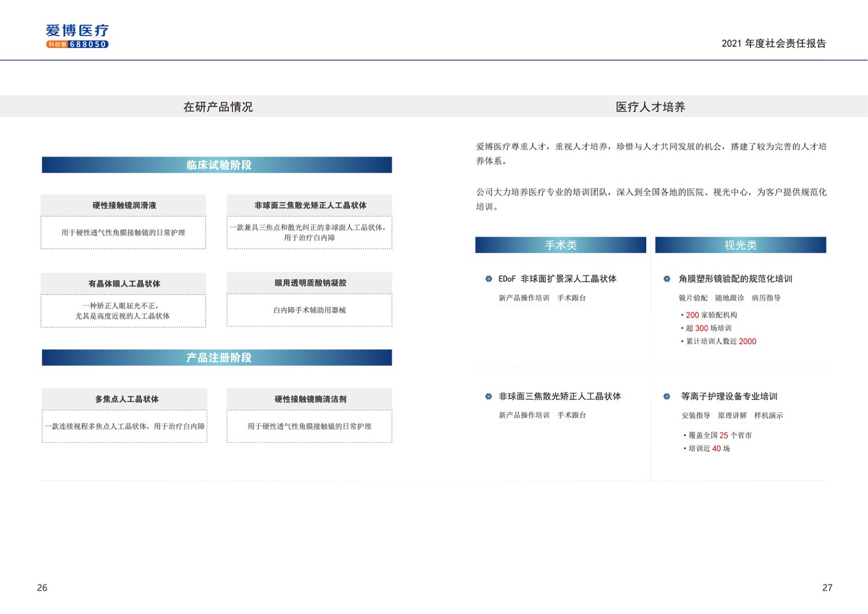
Task: Click the 在研产品情况 page heading
Action: coord(218,107)
